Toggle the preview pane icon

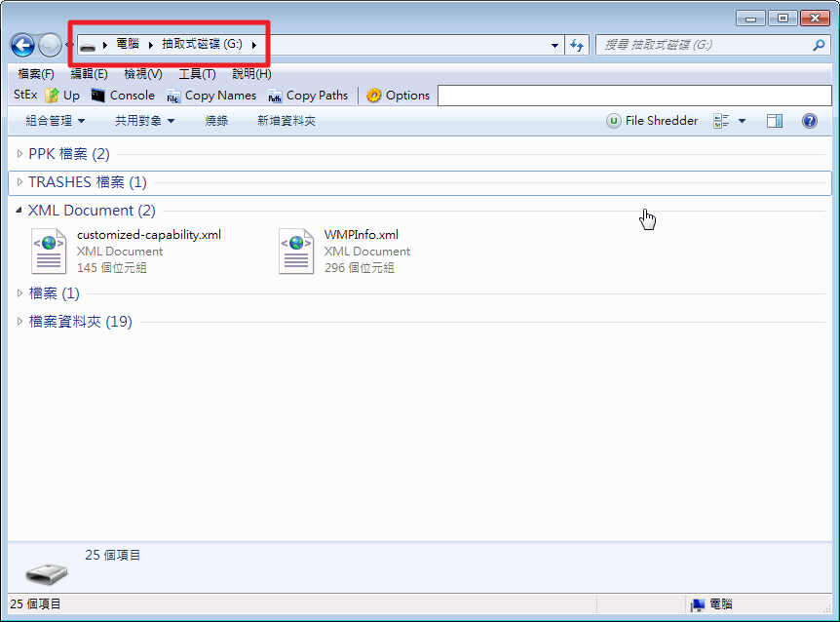(775, 121)
